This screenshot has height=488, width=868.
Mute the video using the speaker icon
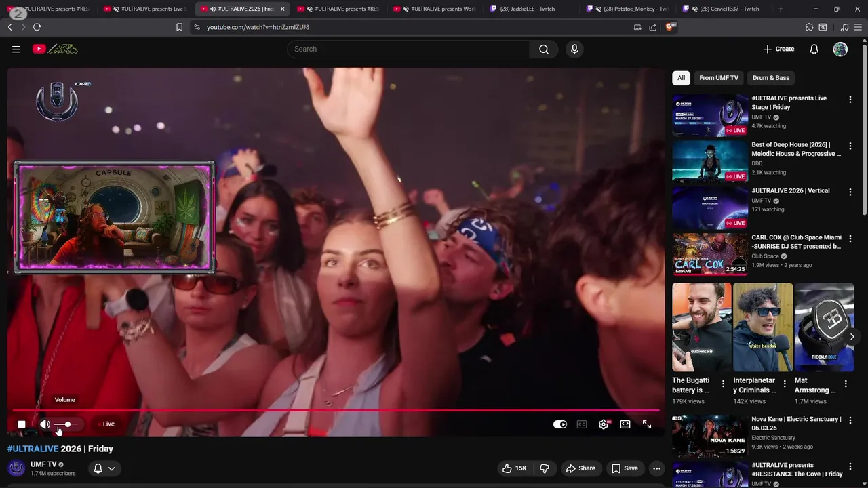point(45,424)
